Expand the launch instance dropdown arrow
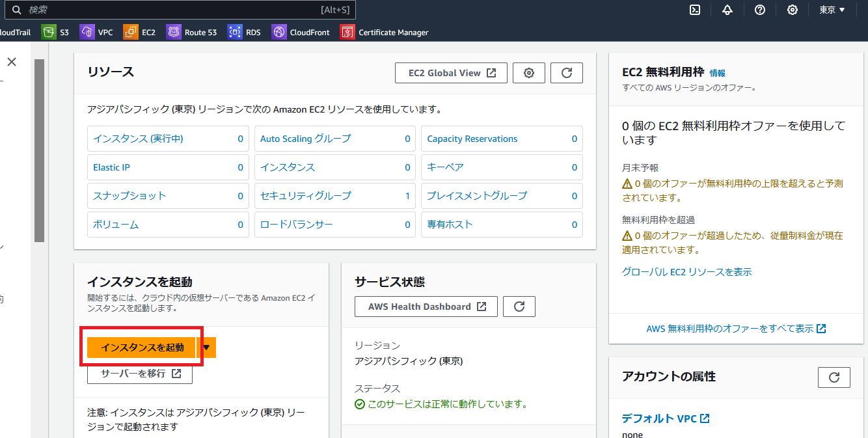 [x=207, y=348]
